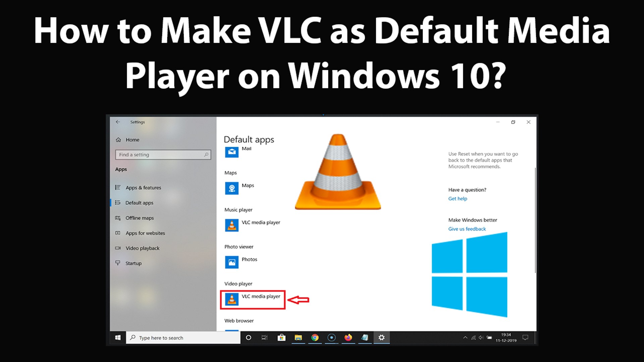Open the Home settings page
The height and width of the screenshot is (362, 644).
[127, 140]
